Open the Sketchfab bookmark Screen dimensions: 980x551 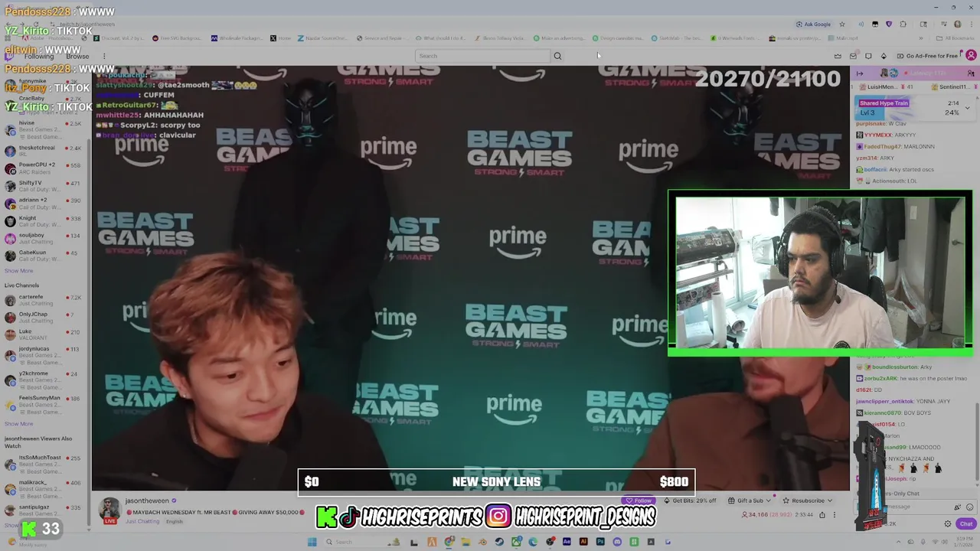(676, 38)
